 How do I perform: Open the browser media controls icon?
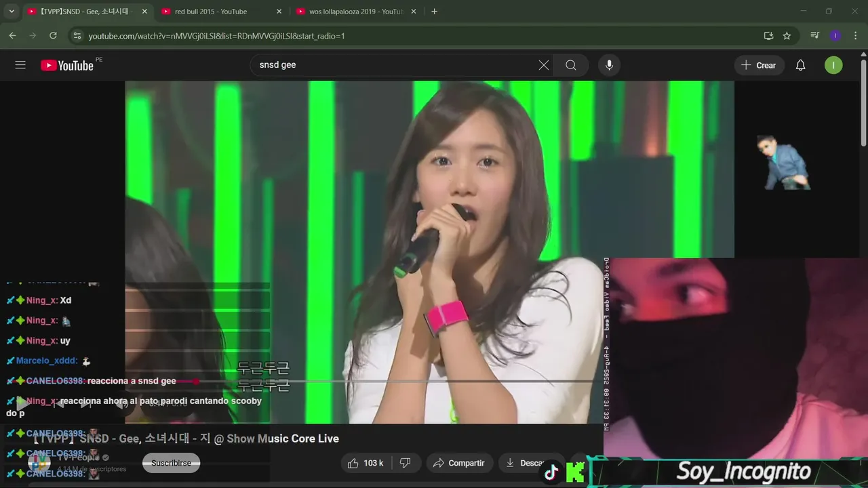(x=815, y=36)
